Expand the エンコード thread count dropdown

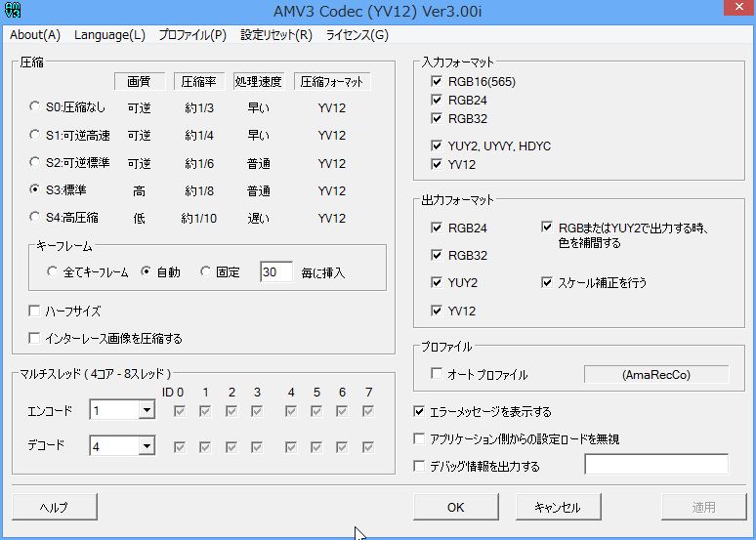(x=147, y=411)
